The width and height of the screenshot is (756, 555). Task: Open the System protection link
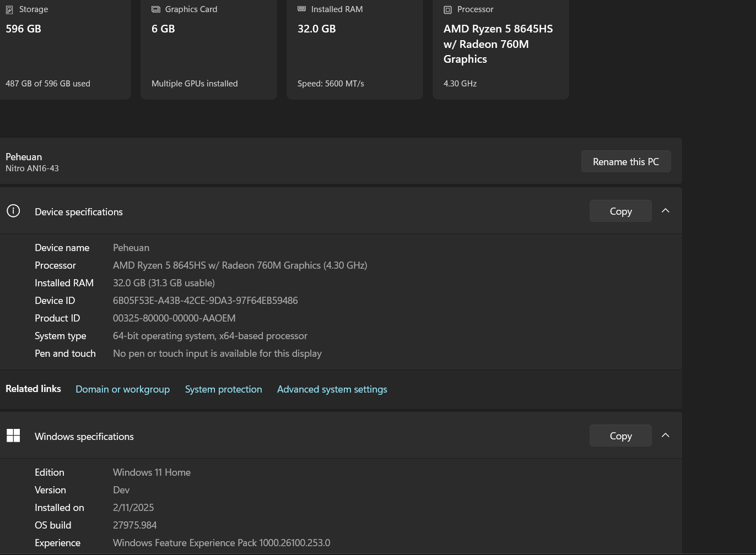point(223,389)
